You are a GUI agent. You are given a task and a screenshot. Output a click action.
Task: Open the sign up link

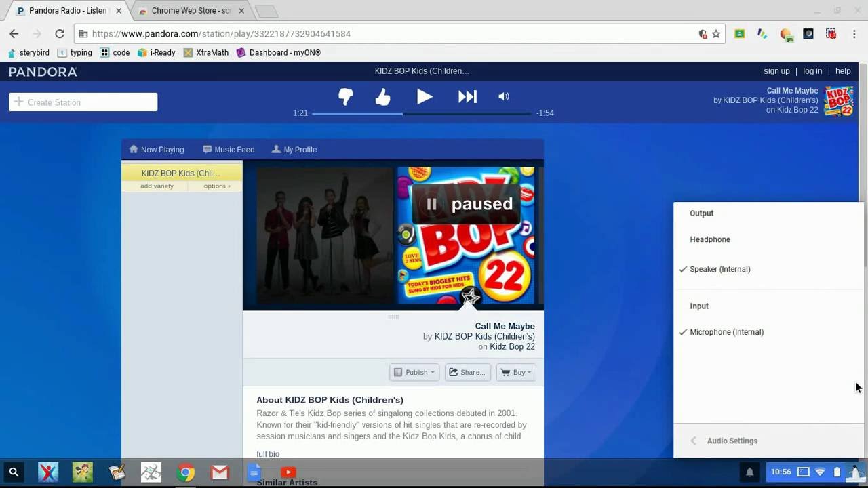(776, 71)
